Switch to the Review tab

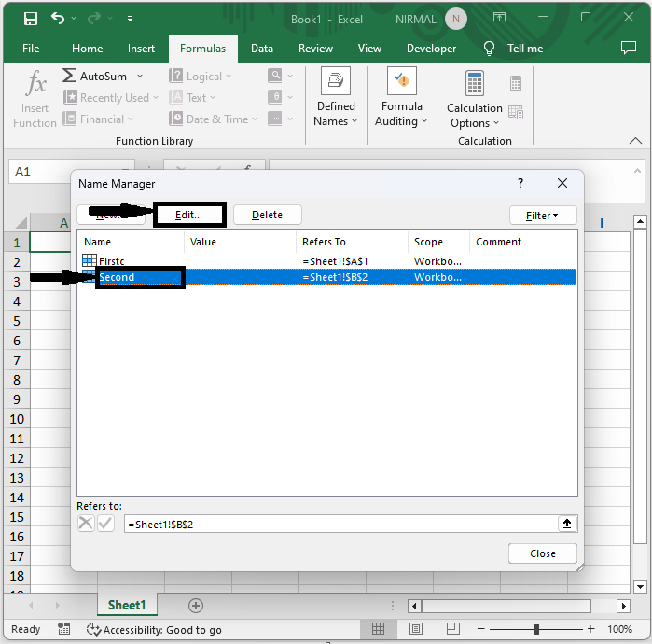(x=315, y=49)
